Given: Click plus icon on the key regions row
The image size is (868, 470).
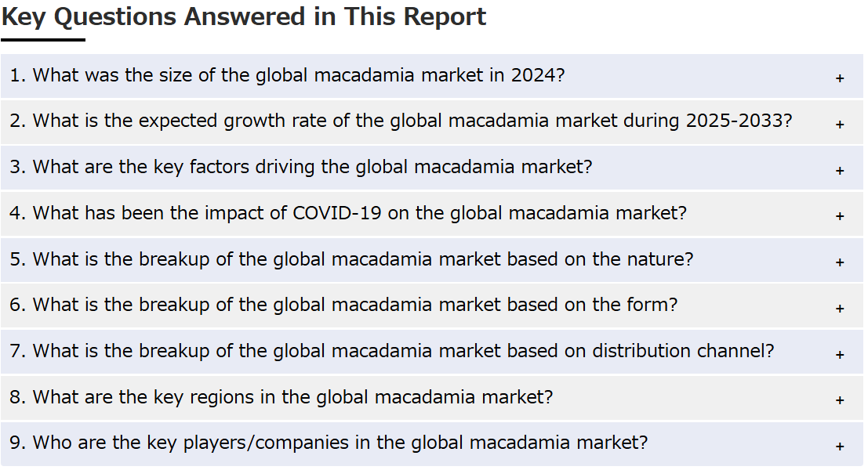Looking at the screenshot, I should [840, 399].
